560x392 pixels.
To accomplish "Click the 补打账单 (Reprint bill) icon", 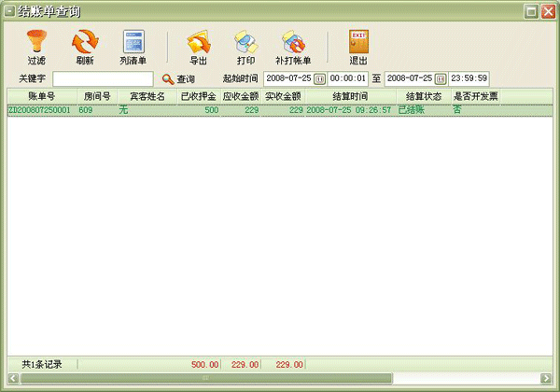I will click(x=293, y=42).
